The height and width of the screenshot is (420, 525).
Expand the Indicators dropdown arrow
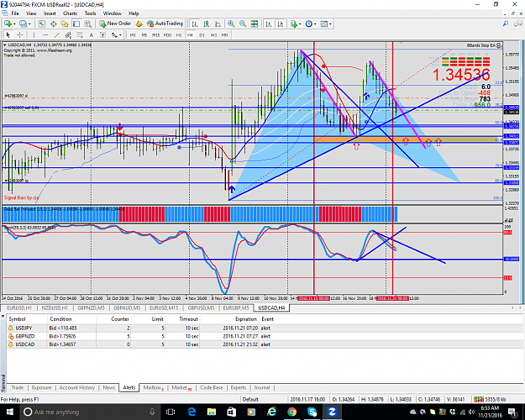pyautogui.click(x=300, y=24)
